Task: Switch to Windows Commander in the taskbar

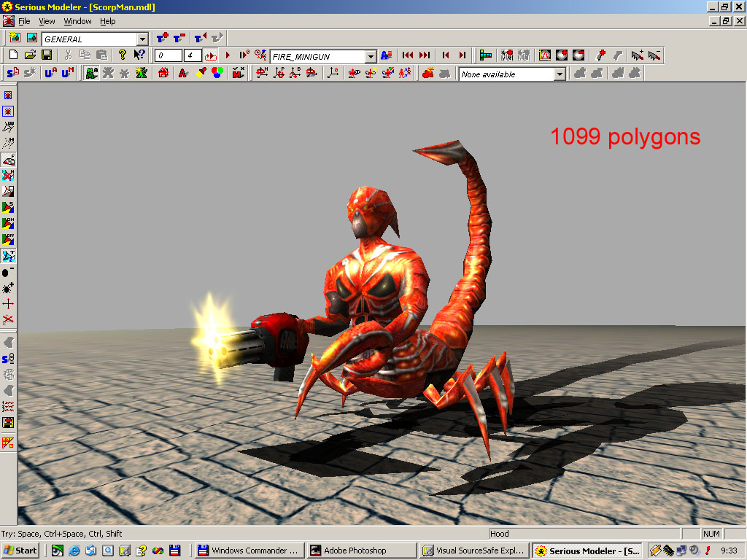Action: point(249,551)
